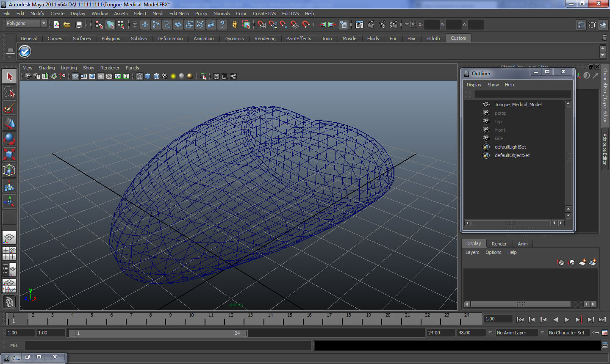
Task: Open the Polygons menu set dropdown
Action: point(26,24)
